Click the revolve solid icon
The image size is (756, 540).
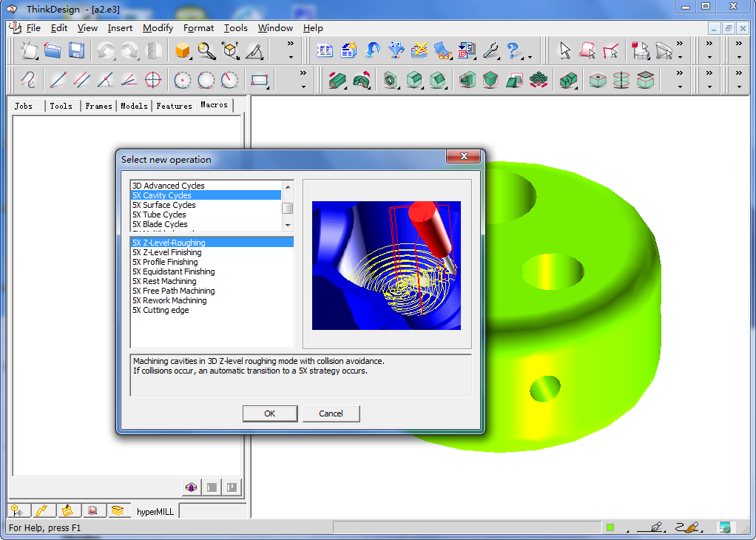pos(361,80)
